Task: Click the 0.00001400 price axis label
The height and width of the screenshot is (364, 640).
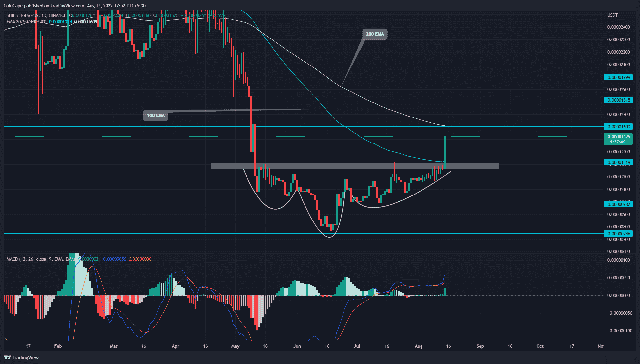Action: click(x=619, y=152)
